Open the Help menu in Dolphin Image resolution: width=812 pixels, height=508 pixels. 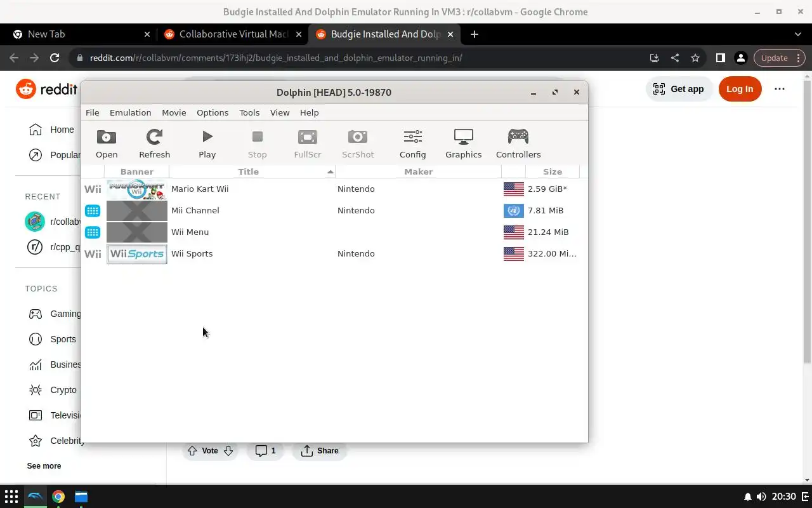pyautogui.click(x=309, y=112)
